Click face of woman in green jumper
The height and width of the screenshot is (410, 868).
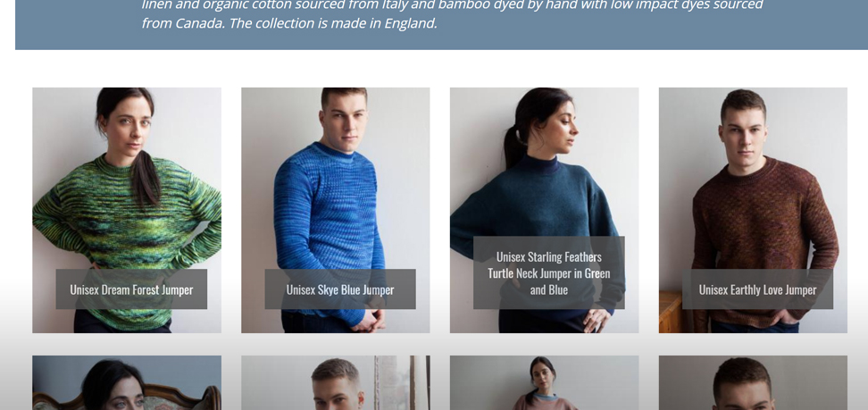pos(129,126)
